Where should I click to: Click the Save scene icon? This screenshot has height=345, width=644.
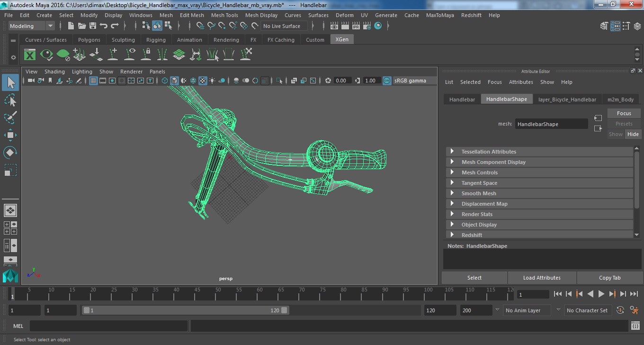click(x=93, y=26)
